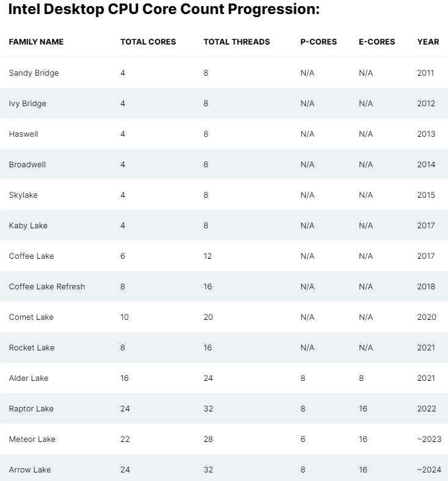Click the Total Threads column header
The width and height of the screenshot is (448, 481).
236,42
